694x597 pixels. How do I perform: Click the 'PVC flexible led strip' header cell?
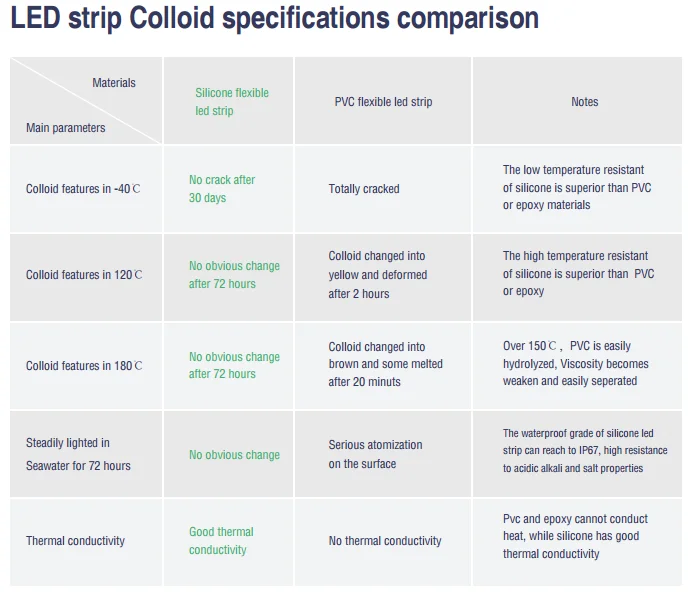coord(383,101)
